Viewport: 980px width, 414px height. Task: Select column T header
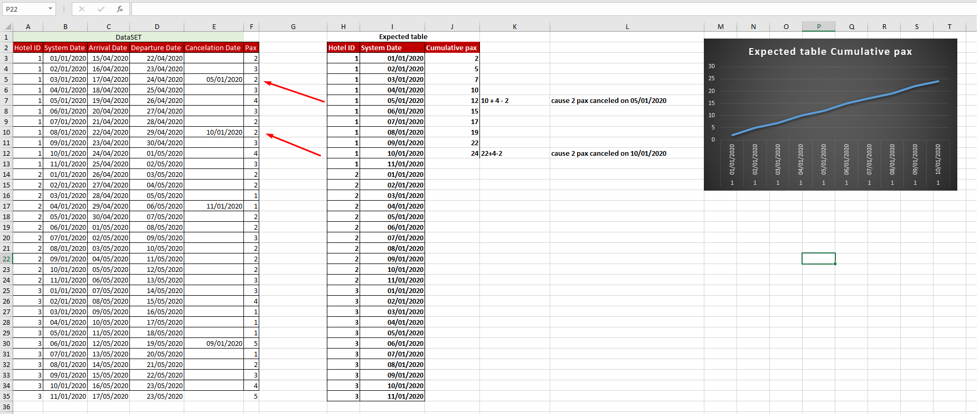click(x=949, y=26)
